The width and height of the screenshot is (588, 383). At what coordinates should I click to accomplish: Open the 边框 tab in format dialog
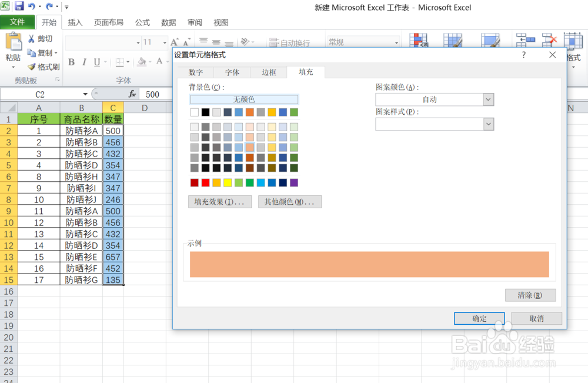tap(269, 72)
